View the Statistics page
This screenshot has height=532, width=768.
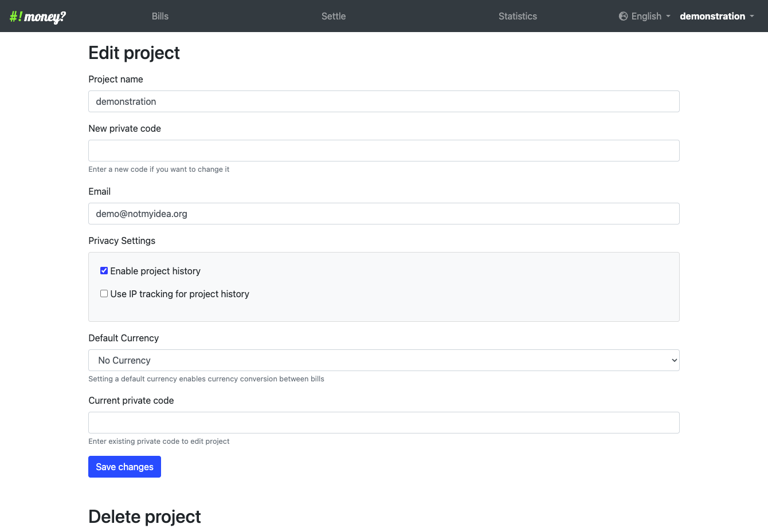point(518,16)
